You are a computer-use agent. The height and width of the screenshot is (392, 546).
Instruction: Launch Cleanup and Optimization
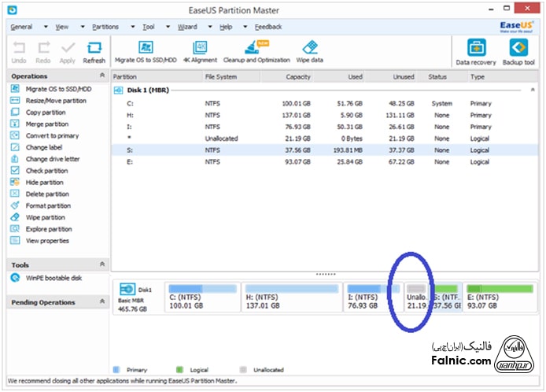pyautogui.click(x=256, y=47)
